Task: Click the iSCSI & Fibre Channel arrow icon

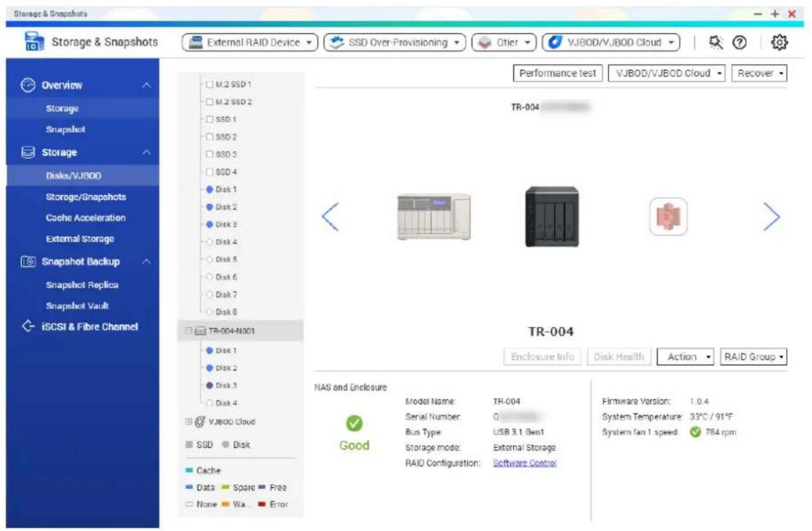Action: click(28, 327)
